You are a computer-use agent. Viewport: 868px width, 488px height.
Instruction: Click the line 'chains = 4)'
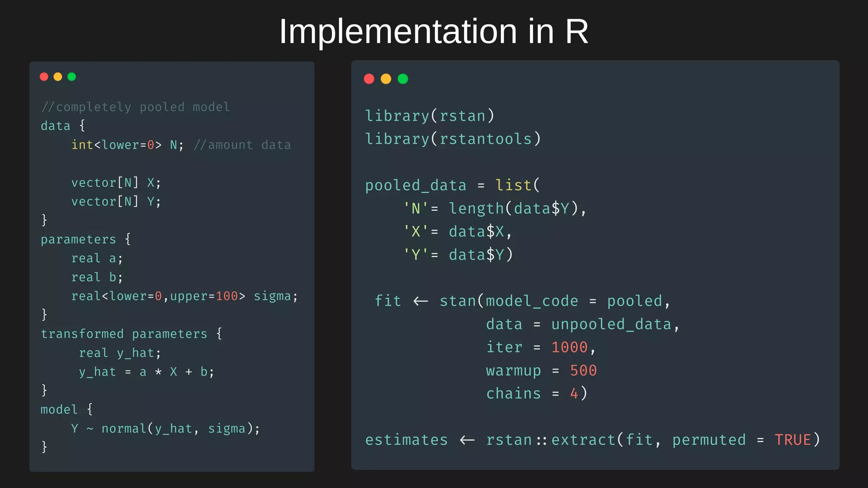point(537,394)
